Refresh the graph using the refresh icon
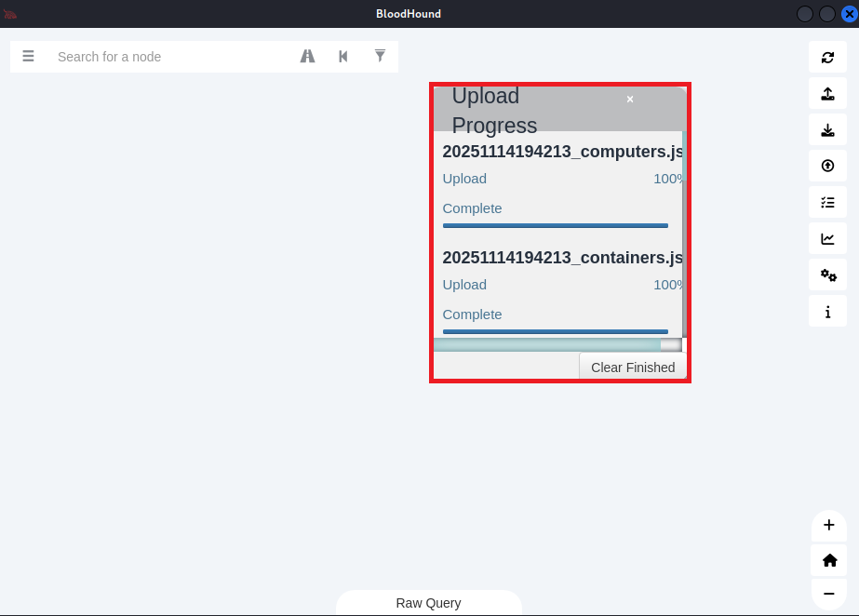Screen dimensions: 859x616 click(x=827, y=58)
